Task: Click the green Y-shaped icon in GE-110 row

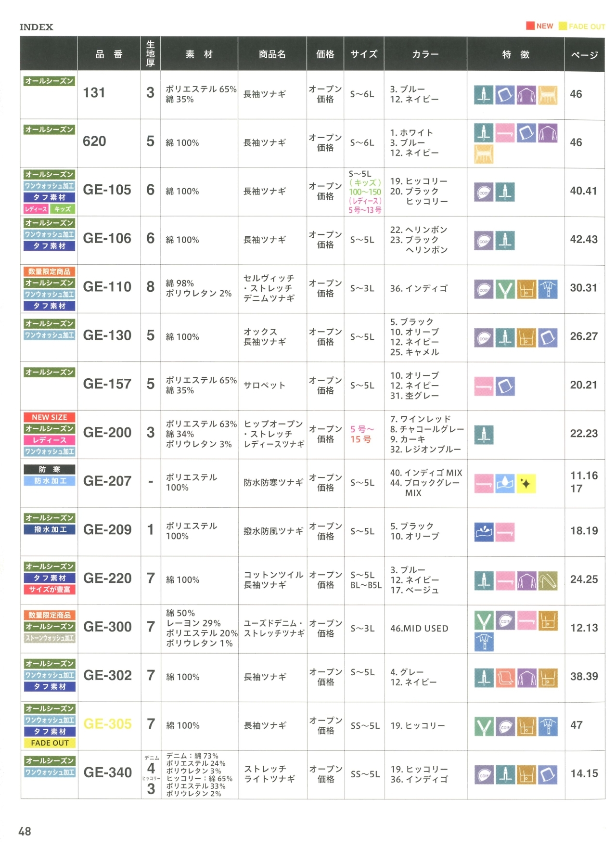Action: (x=505, y=289)
